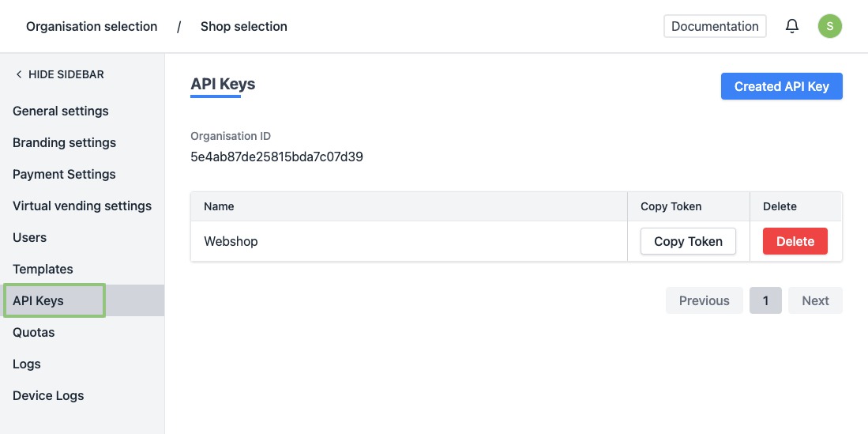Viewport: 868px width, 434px height.
Task: Delete the Webshop API key
Action: [x=795, y=241]
